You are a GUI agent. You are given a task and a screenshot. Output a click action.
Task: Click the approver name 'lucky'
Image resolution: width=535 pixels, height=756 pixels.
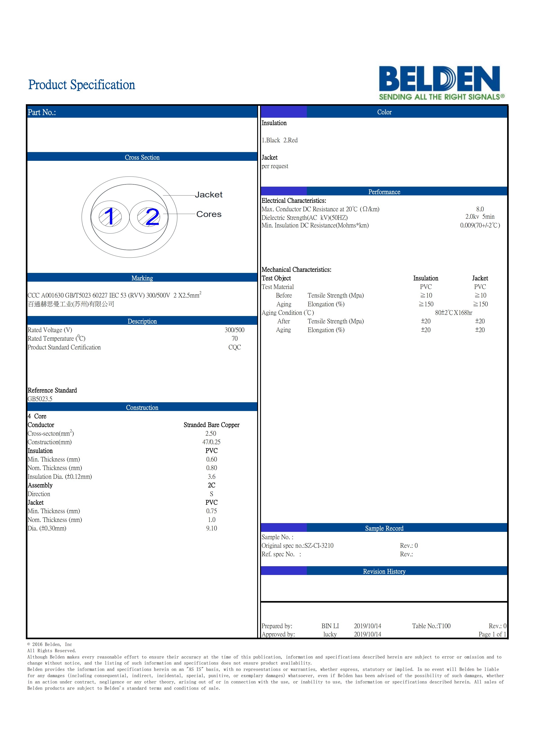330,634
